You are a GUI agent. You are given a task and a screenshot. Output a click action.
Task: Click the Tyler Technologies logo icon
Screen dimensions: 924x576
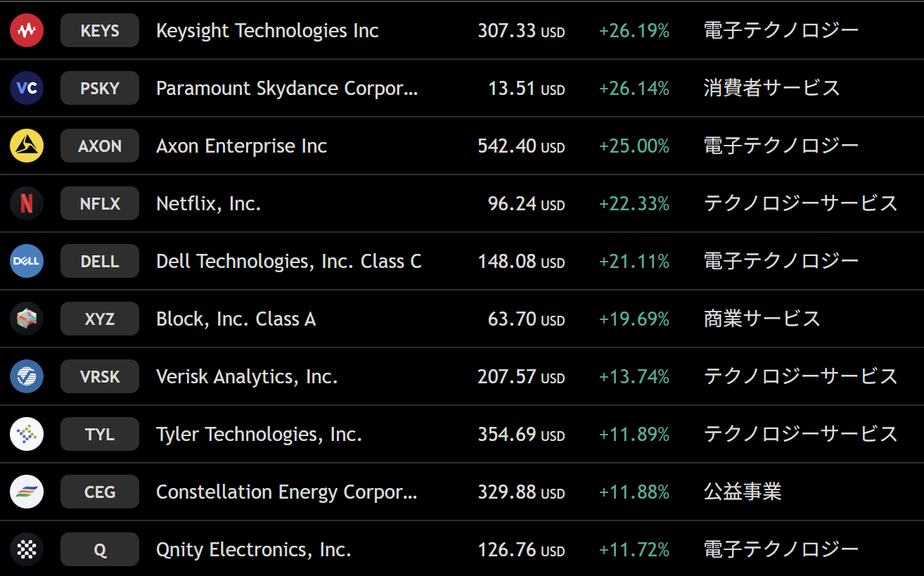(x=27, y=435)
